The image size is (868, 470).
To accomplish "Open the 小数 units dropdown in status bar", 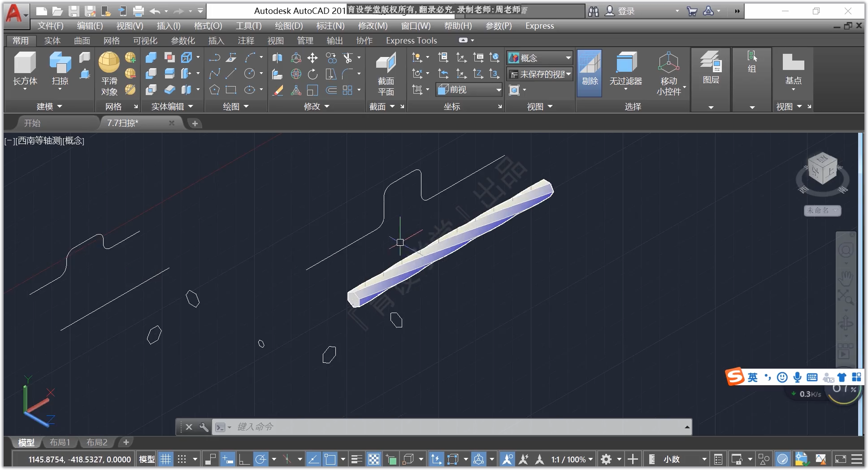I will (x=684, y=459).
